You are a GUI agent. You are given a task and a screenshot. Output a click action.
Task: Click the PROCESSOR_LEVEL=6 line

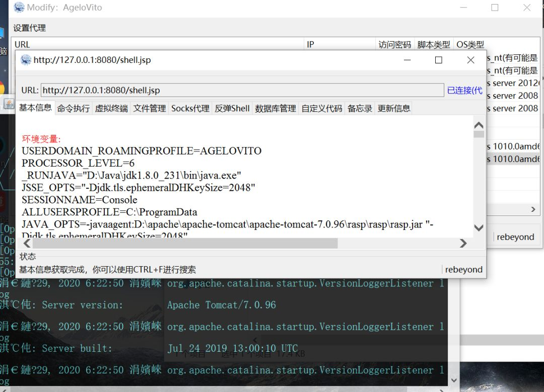78,163
